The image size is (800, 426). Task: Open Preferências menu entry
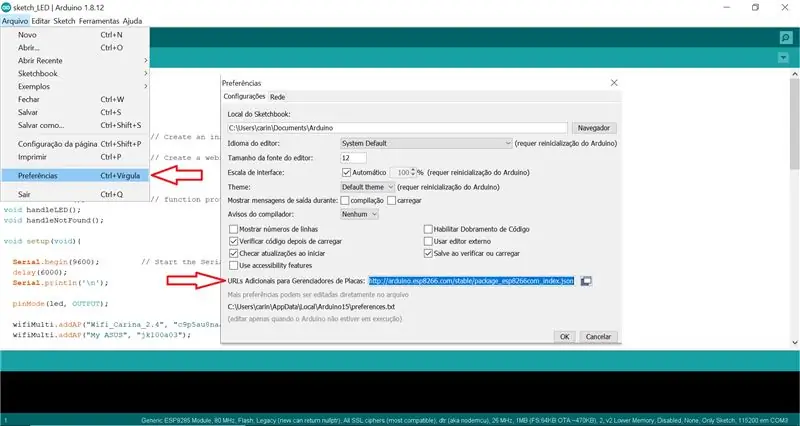[74, 176]
